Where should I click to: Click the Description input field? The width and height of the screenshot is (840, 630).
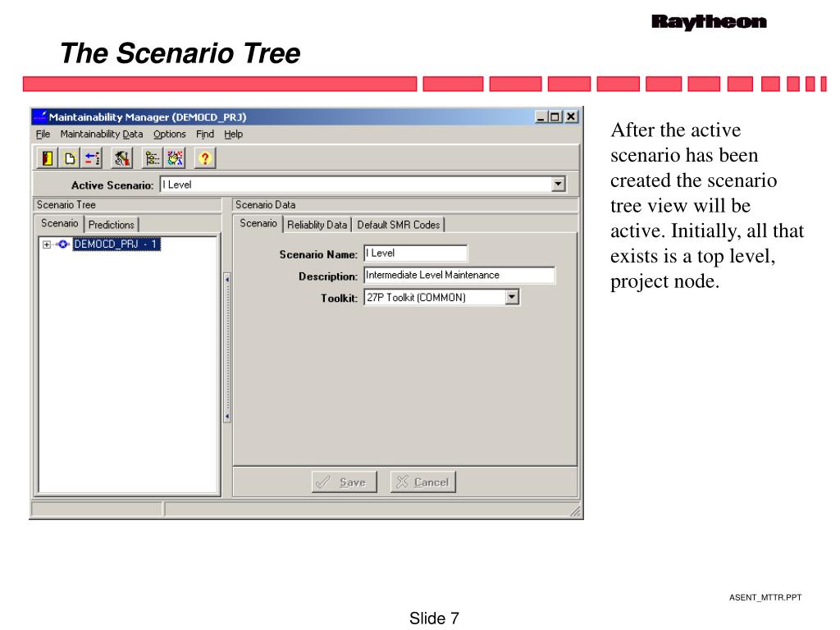459,275
